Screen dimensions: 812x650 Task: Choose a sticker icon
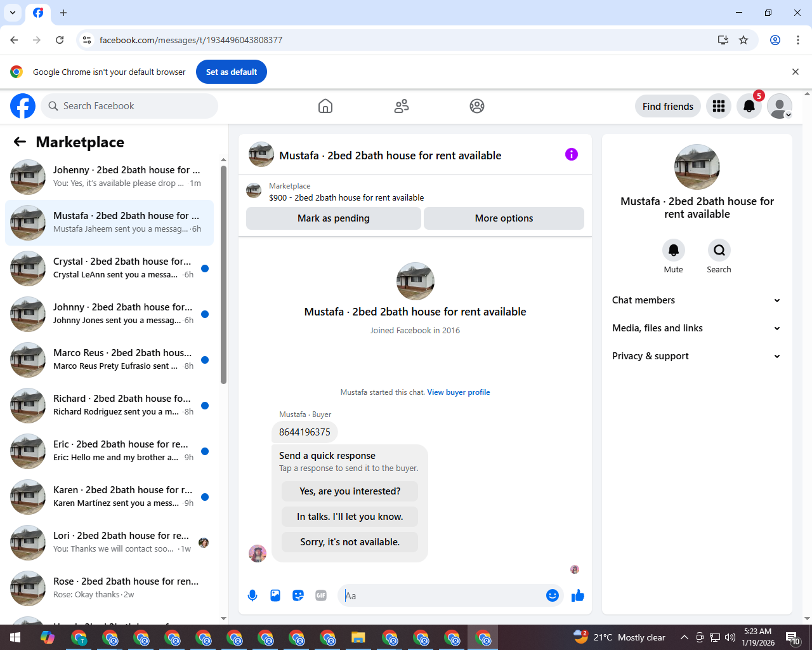click(x=298, y=595)
